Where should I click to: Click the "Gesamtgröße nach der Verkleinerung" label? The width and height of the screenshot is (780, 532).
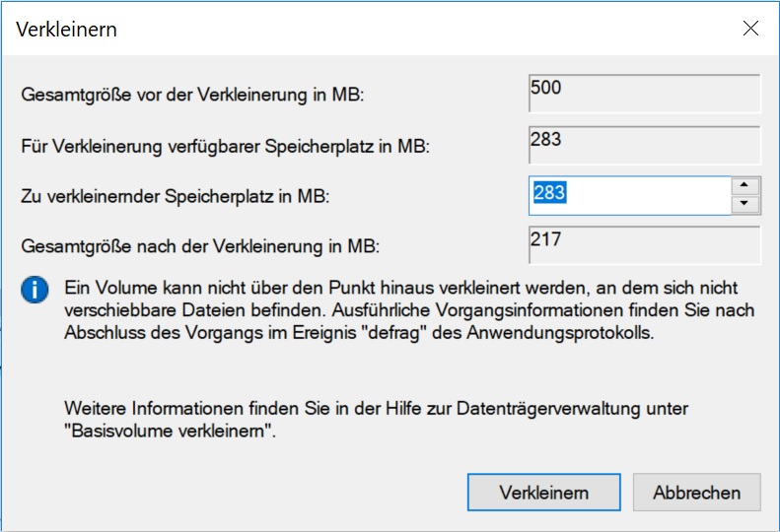200,246
